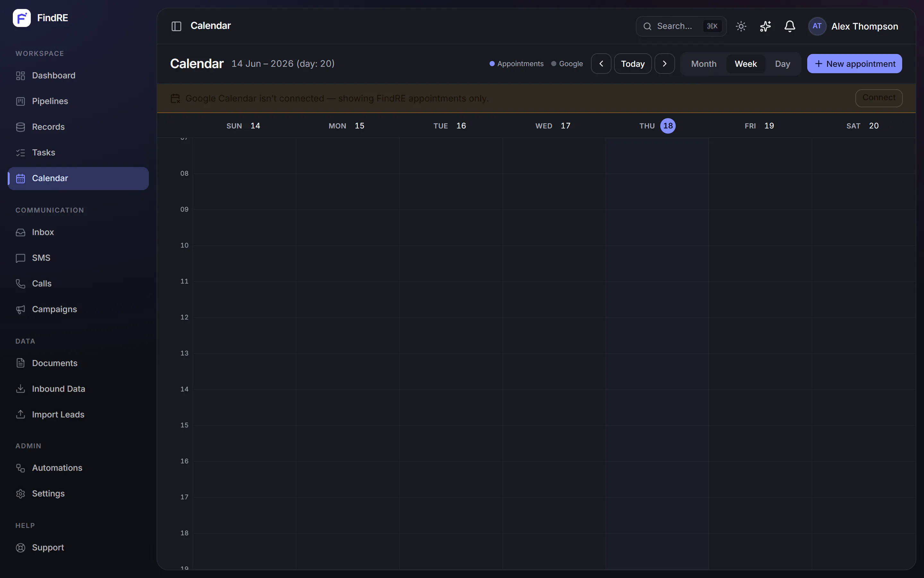
Task: Click the Documents file icon
Action: click(21, 363)
